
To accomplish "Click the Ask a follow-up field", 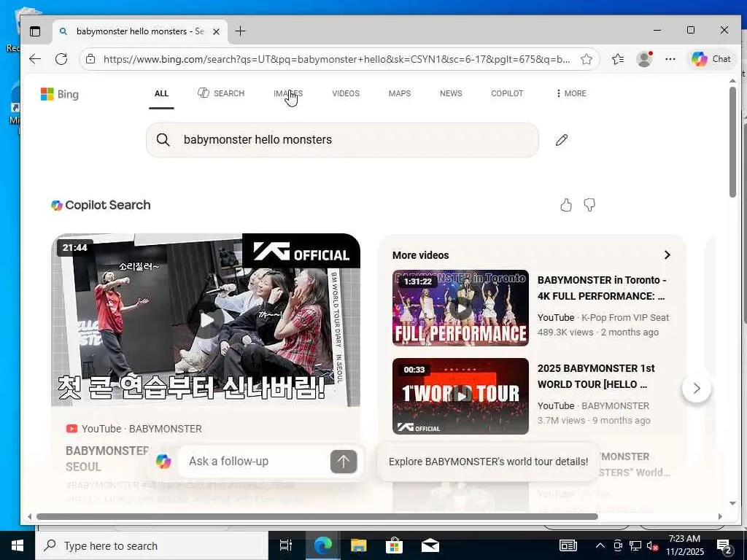I will click(x=252, y=461).
